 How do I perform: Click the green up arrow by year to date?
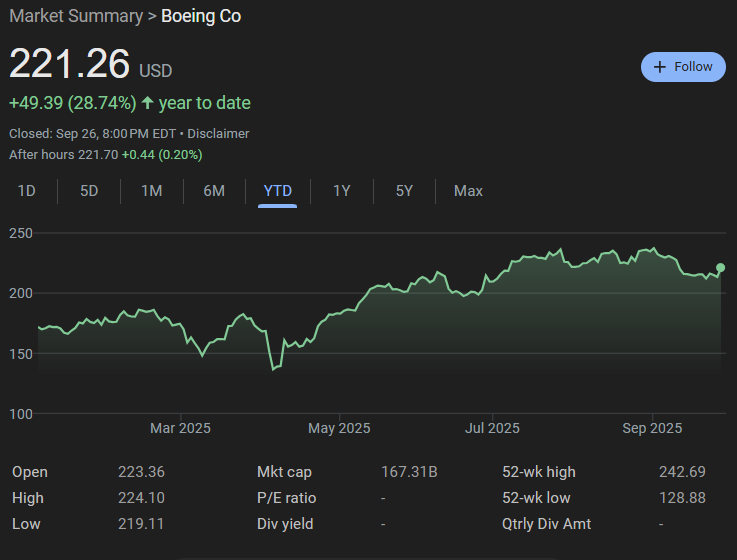pos(148,103)
